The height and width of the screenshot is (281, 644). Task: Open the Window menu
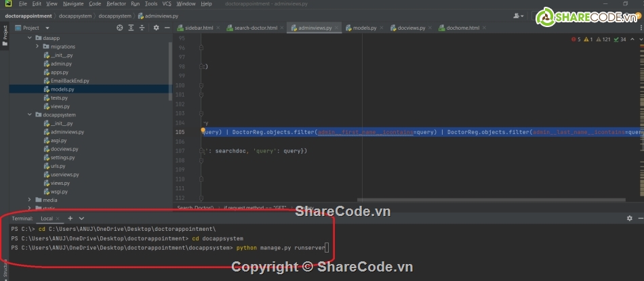186,3
